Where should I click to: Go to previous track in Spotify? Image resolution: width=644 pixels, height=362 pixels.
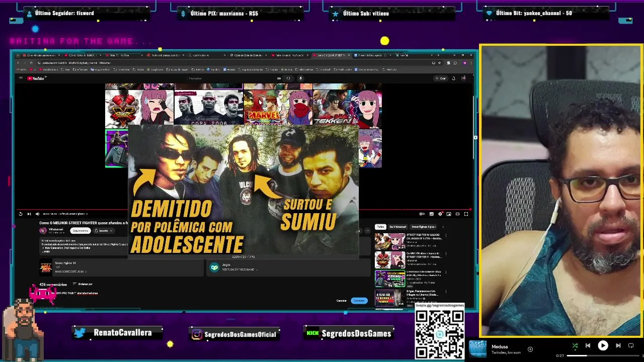pyautogui.click(x=588, y=345)
